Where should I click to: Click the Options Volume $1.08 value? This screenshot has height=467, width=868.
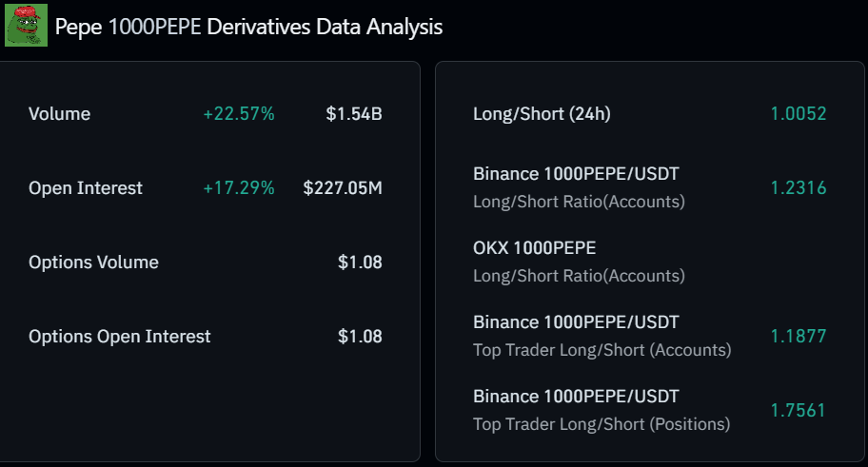coord(360,263)
